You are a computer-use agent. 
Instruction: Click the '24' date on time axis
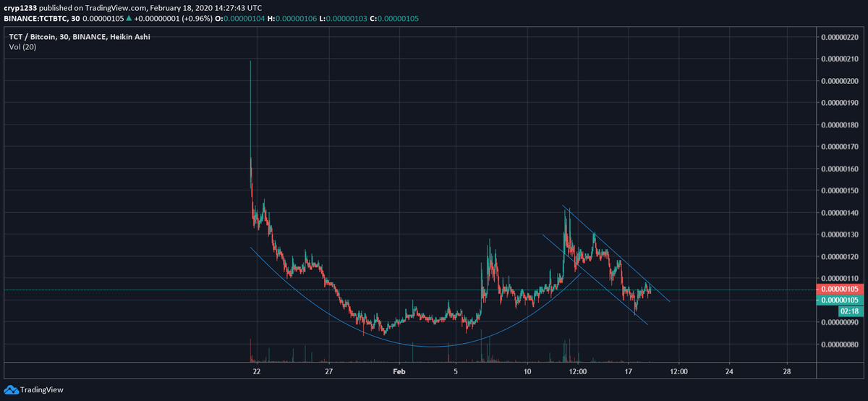coord(729,371)
